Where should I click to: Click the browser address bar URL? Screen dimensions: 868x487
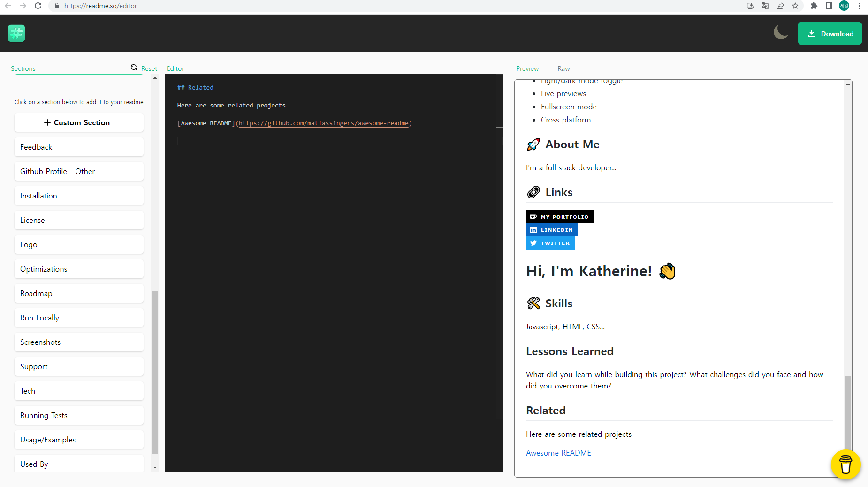(x=101, y=6)
